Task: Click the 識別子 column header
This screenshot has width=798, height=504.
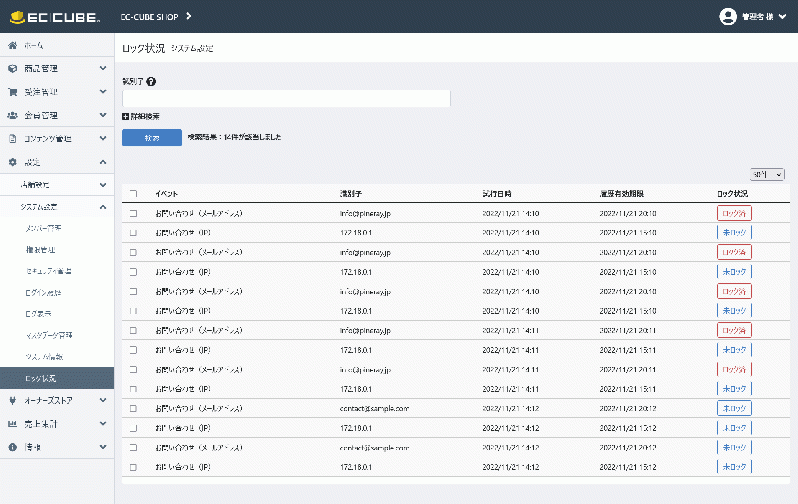Action: (351, 193)
